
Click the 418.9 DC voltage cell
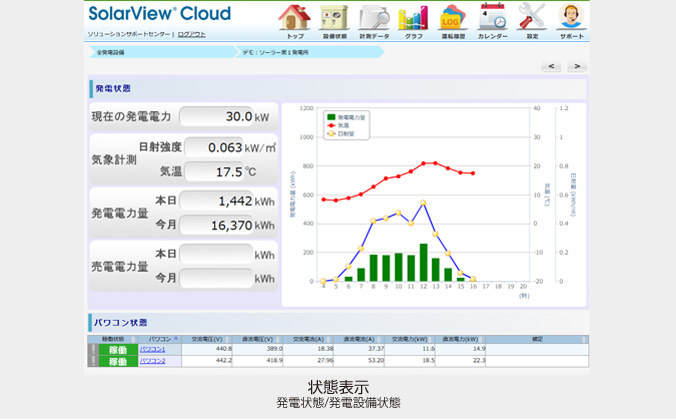258,360
